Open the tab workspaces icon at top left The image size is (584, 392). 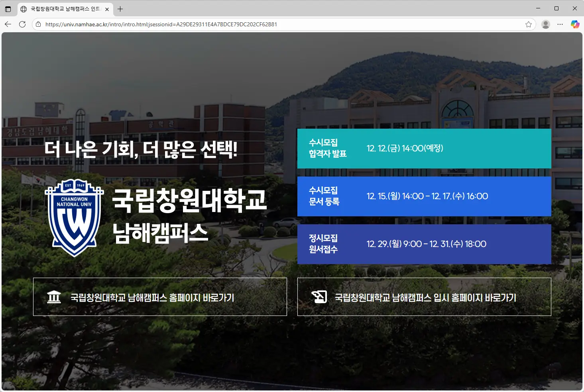8,9
